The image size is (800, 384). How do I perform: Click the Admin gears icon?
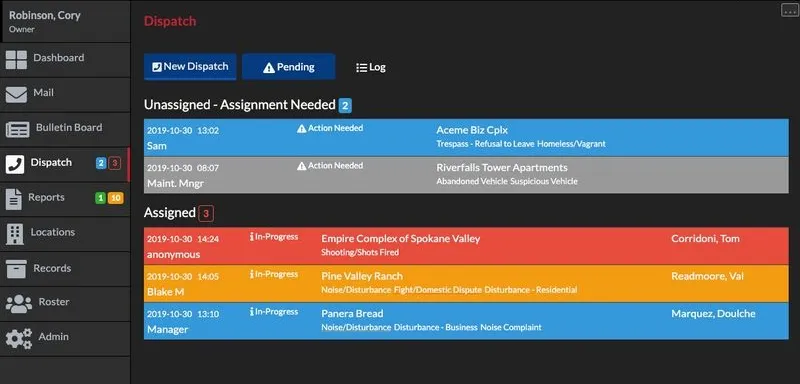[x=18, y=339]
